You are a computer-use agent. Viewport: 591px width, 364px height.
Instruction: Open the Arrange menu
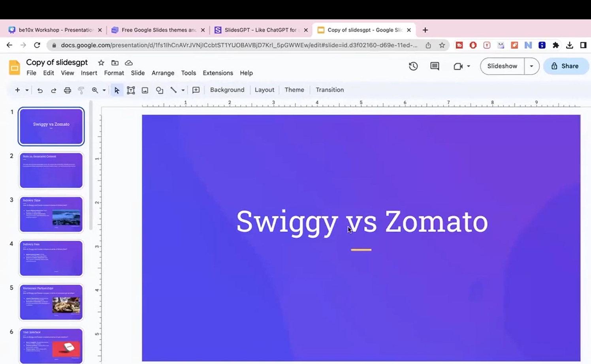click(x=163, y=73)
